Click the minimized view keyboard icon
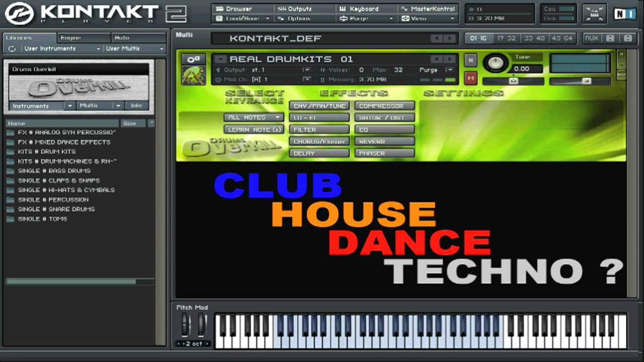Viewport: 644px width, 362px height. click(x=594, y=14)
